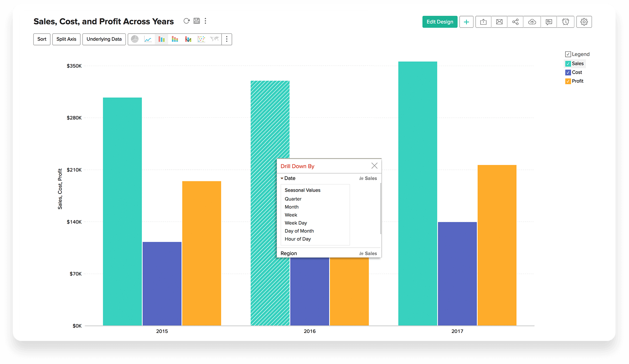Open the share icon in toolbar

pos(515,22)
